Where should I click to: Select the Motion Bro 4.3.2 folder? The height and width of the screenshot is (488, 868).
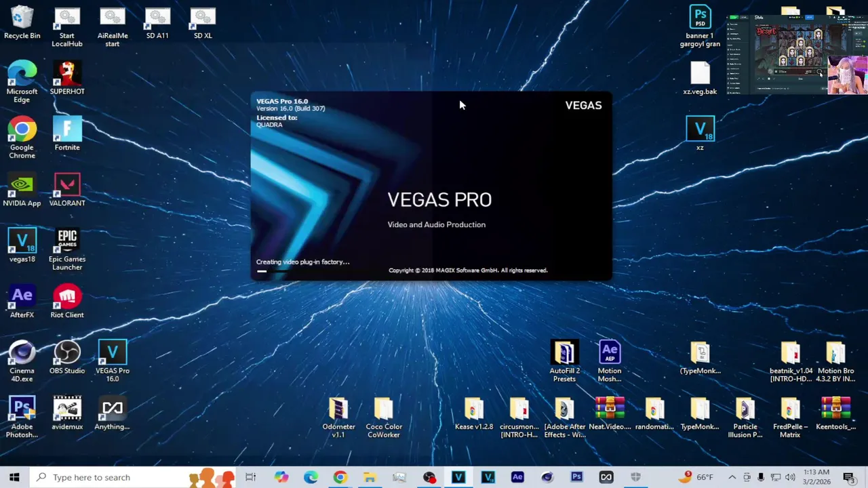click(x=835, y=361)
